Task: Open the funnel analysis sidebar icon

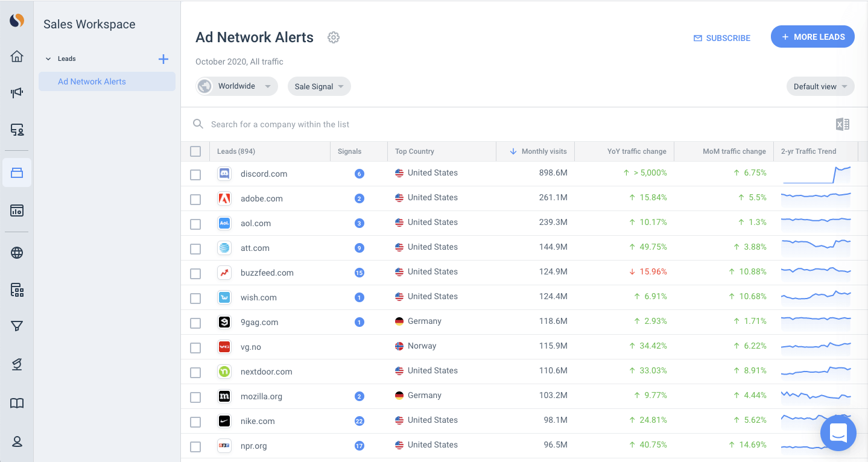Action: [x=16, y=326]
